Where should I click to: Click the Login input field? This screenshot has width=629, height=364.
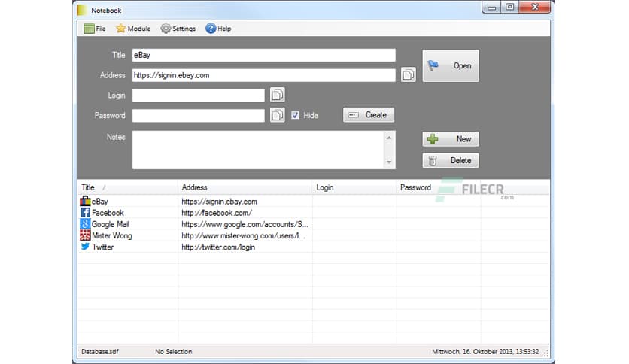click(x=199, y=96)
